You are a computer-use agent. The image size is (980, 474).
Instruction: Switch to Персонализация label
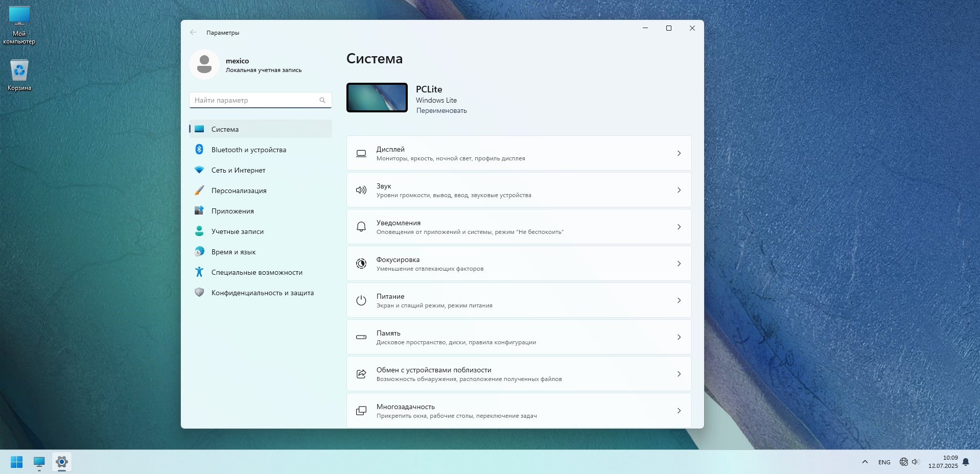239,191
